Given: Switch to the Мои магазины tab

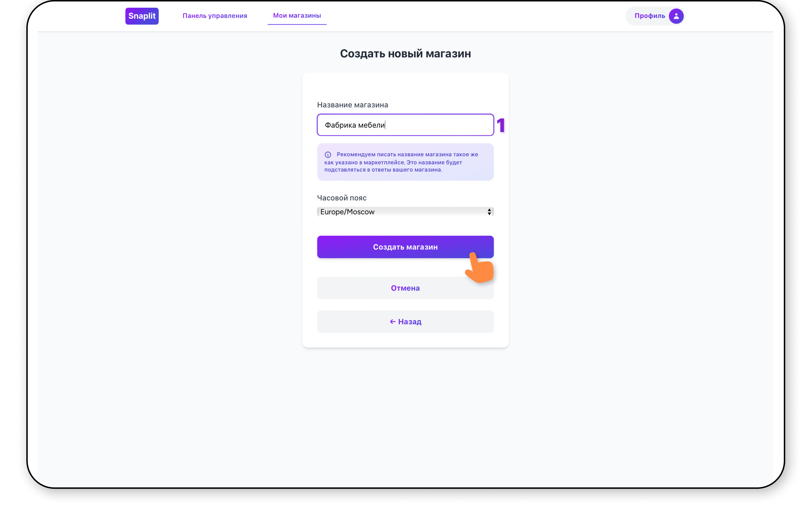Looking at the screenshot, I should (297, 16).
